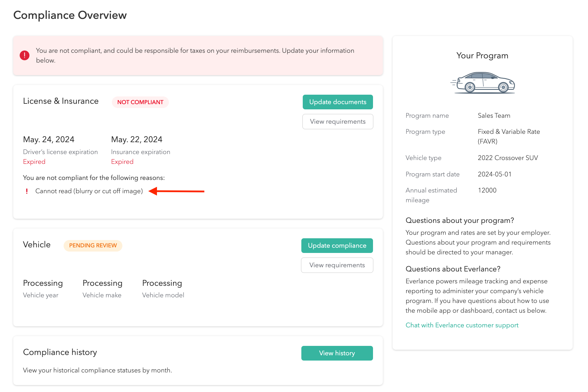588x392 pixels.
Task: Click the red arrow pointing at the reason
Action: [177, 191]
